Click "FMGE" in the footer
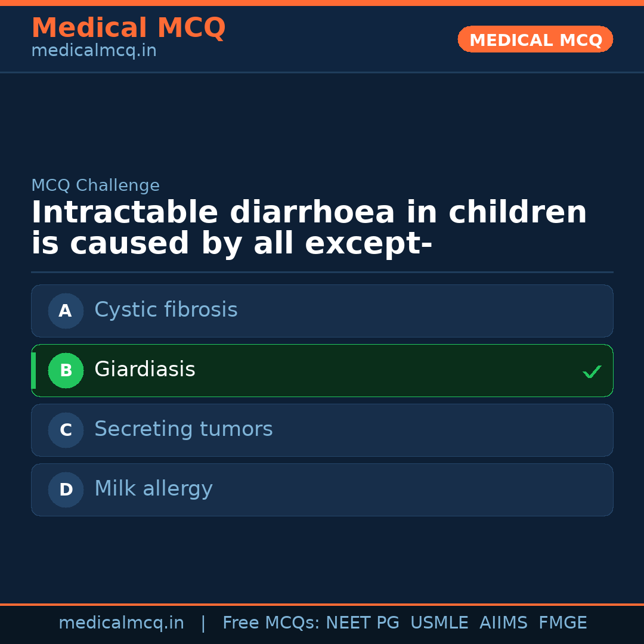Screen dimensions: 644x644 point(562,623)
